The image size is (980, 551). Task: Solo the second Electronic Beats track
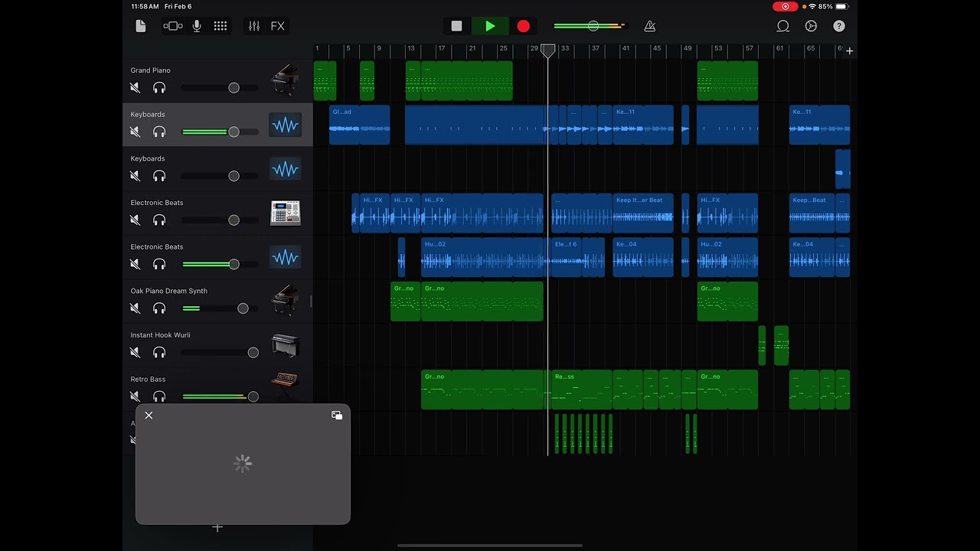click(159, 264)
